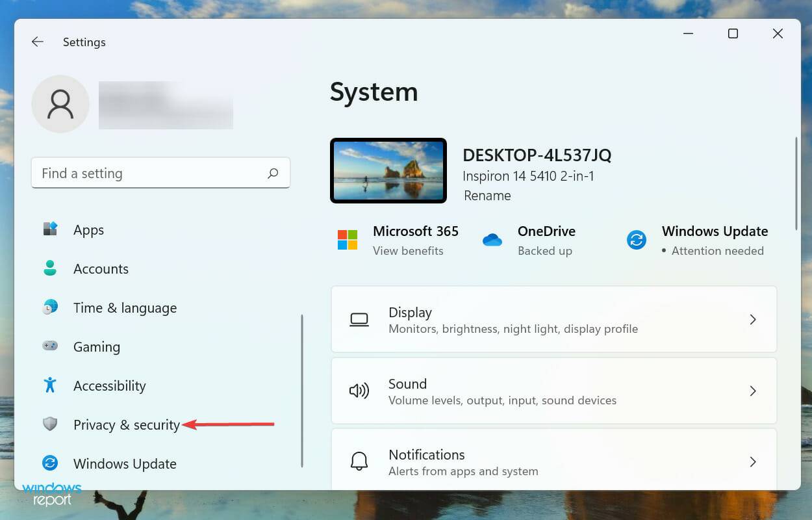View Microsoft 365 benefits
This screenshot has width=812, height=520.
click(x=408, y=250)
